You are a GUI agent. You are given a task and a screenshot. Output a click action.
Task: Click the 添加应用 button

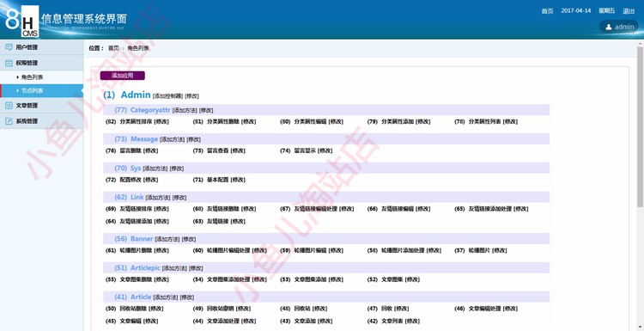pos(123,76)
